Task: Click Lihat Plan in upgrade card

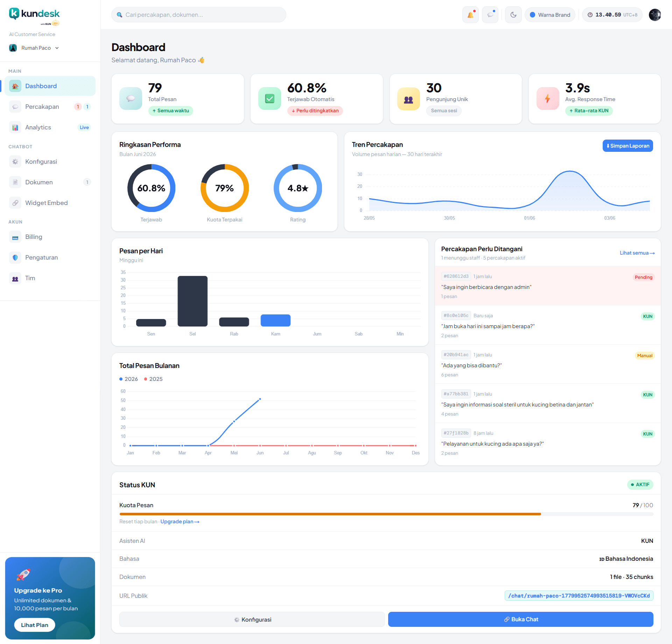Action: (x=34, y=625)
